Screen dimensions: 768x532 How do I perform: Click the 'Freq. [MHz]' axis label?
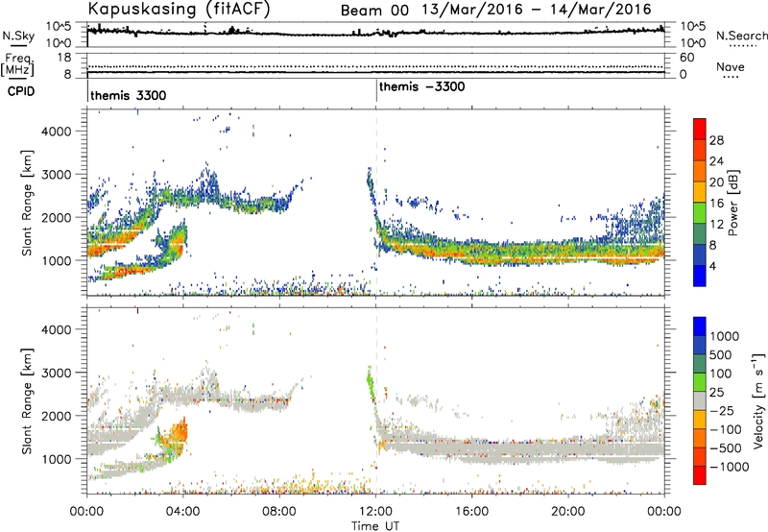(18, 64)
